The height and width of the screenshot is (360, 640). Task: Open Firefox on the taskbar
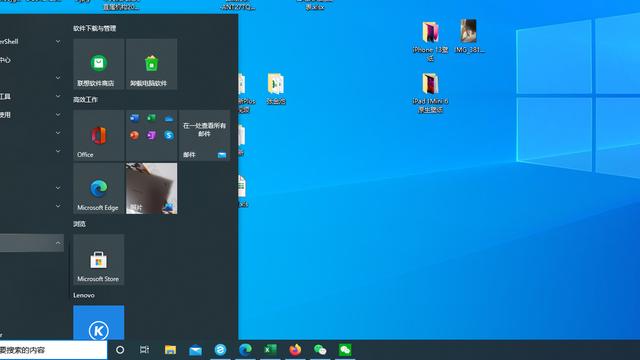click(x=295, y=350)
